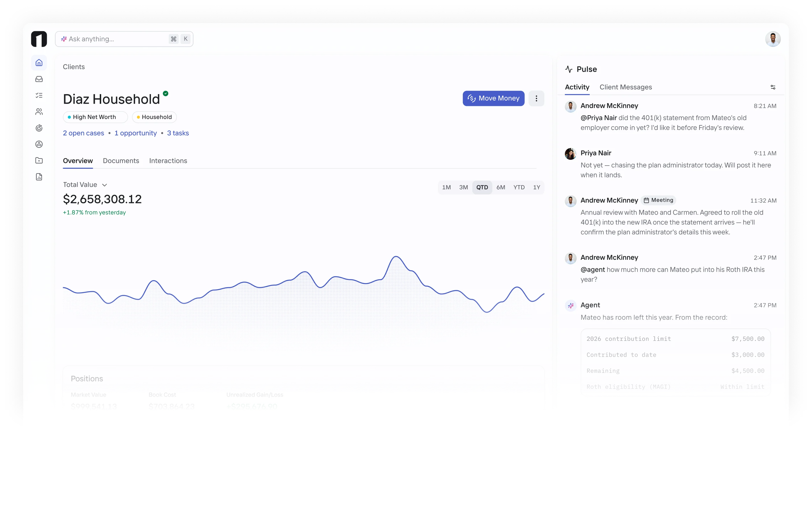Image resolution: width=812 pixels, height=511 pixels.
Task: Click Priya Nair's avatar in activity feed
Action: tap(571, 154)
